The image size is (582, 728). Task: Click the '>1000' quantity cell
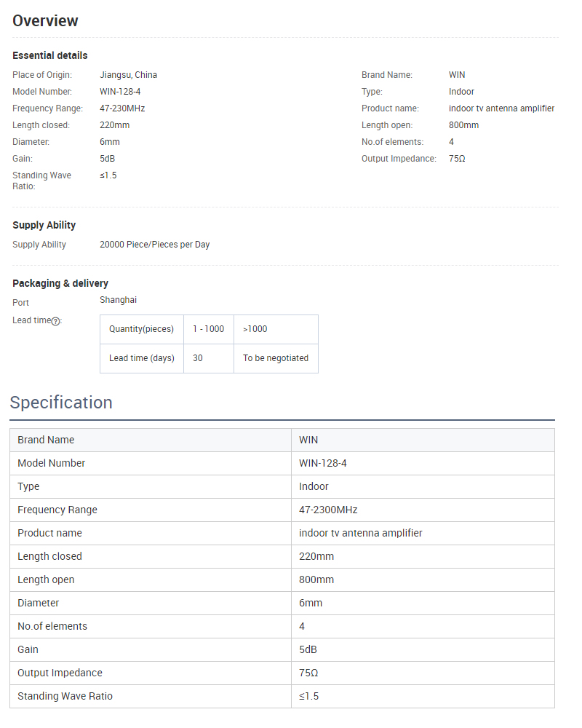[255, 329]
